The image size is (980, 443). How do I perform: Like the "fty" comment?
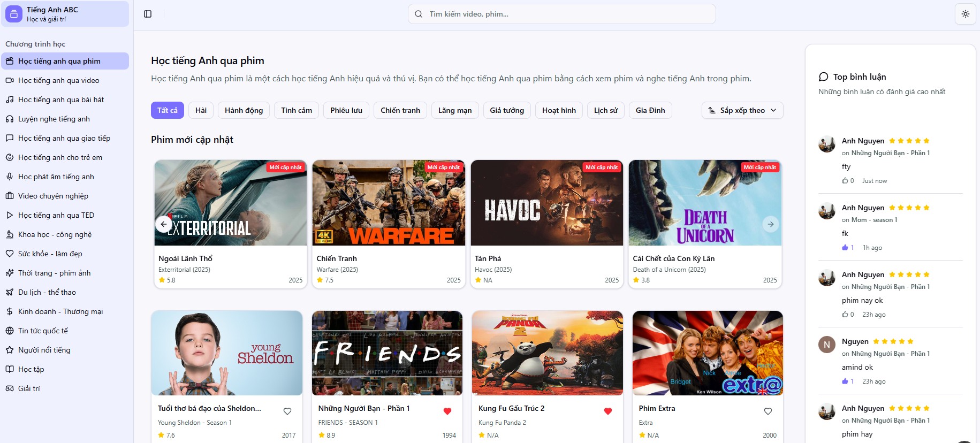[845, 181]
